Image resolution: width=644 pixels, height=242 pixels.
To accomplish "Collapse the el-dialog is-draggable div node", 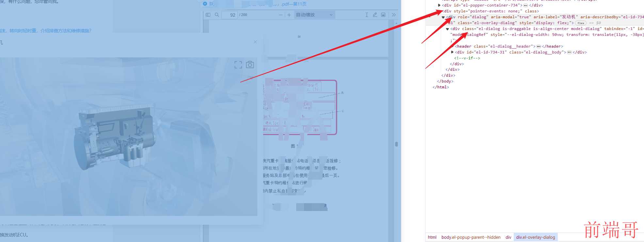I will click(x=447, y=29).
